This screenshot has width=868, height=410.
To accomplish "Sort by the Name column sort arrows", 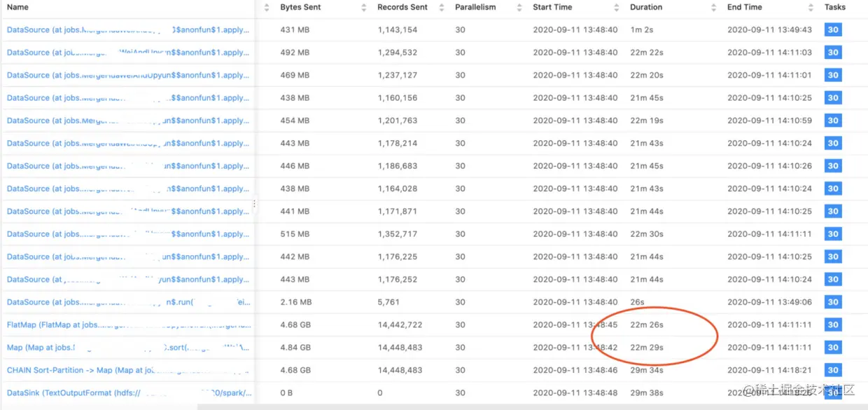I will point(267,8).
